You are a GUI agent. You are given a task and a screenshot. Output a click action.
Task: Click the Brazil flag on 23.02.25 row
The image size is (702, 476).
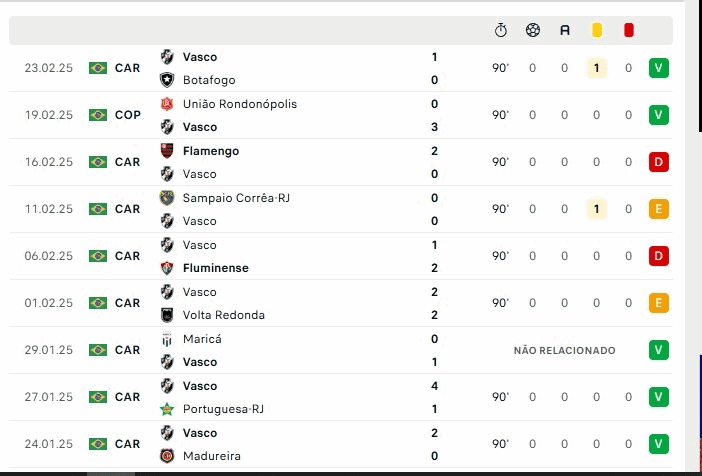pos(98,68)
